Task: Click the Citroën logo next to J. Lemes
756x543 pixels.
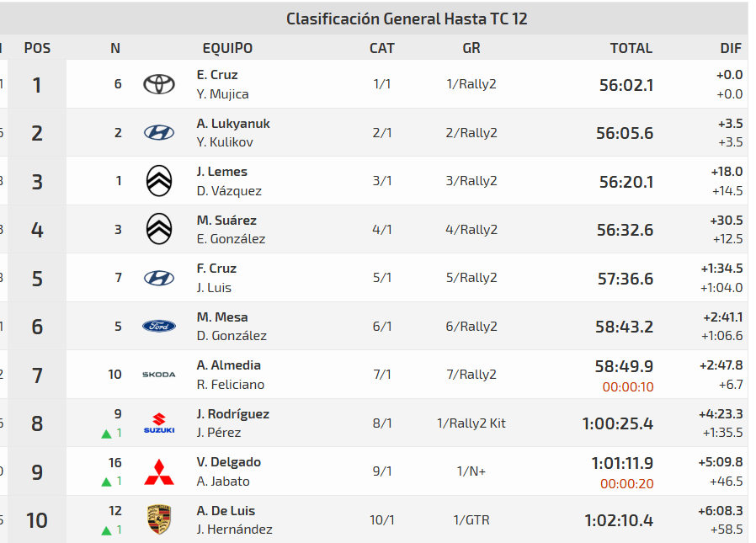Action: 159,180
